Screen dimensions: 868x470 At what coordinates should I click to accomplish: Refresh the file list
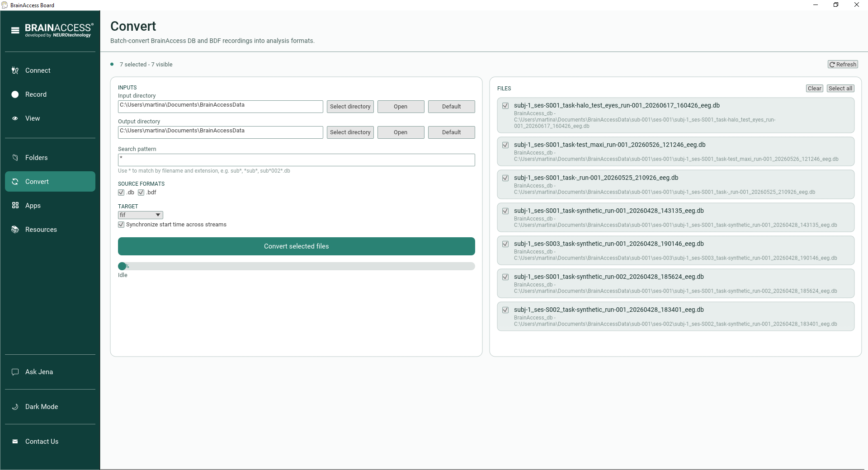(843, 65)
